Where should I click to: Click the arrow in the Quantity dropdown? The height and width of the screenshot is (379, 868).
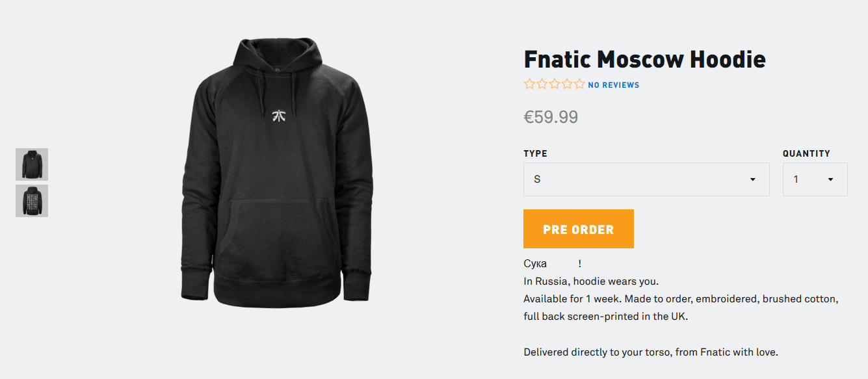[x=830, y=180]
